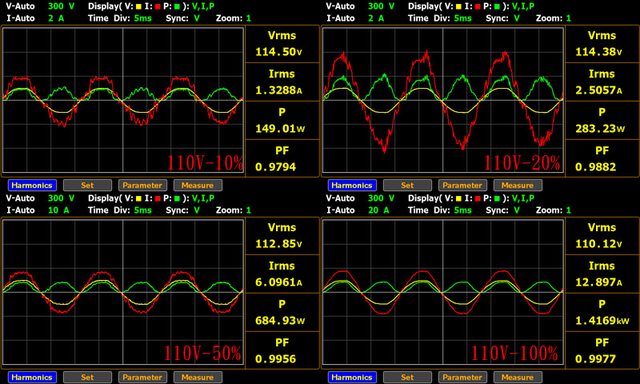Select Parameter in the 110V-10% panel

pos(142,185)
